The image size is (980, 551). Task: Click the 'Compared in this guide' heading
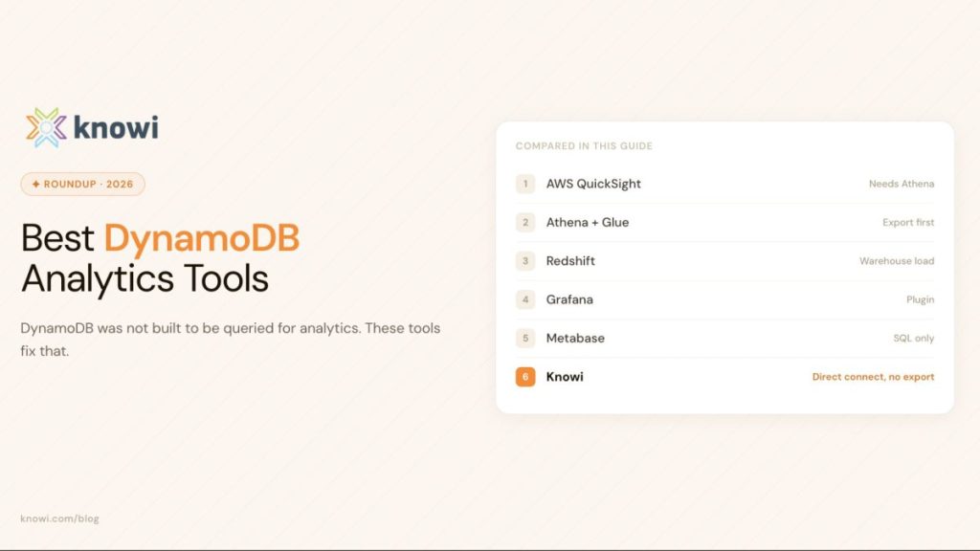click(x=584, y=145)
